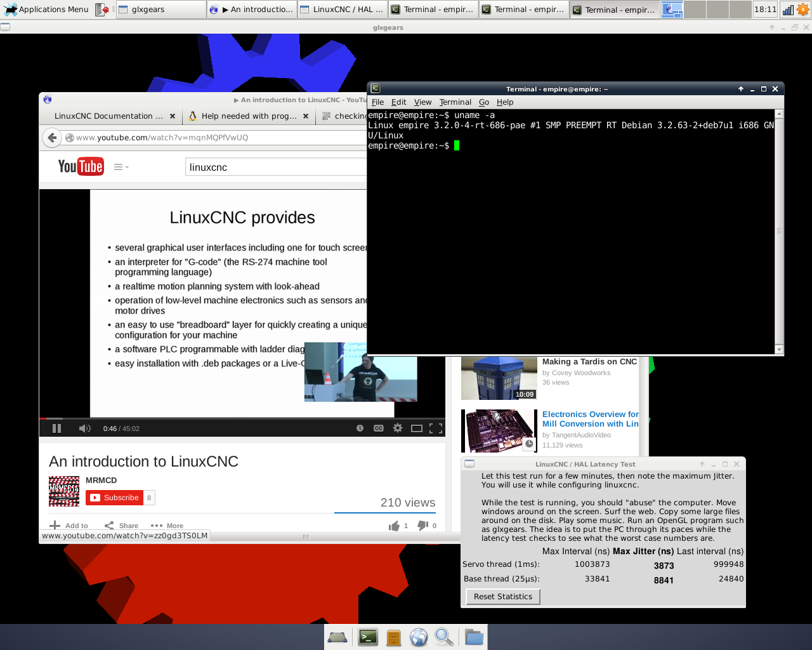Mute the video with the speaker icon
Screen dimensions: 812x650
pos(84,428)
